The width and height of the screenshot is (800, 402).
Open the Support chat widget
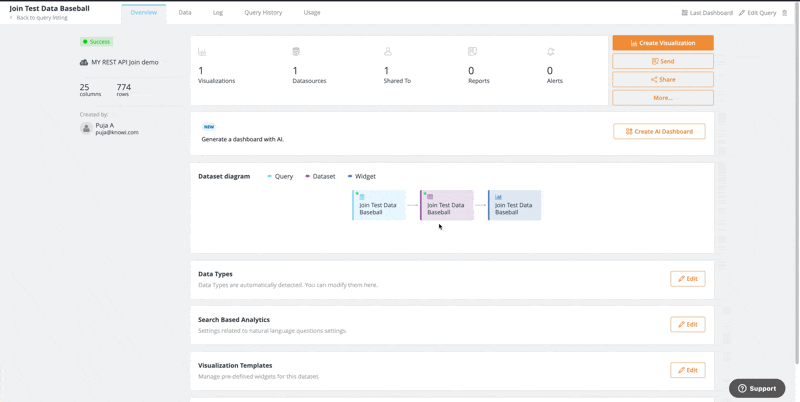coord(757,388)
